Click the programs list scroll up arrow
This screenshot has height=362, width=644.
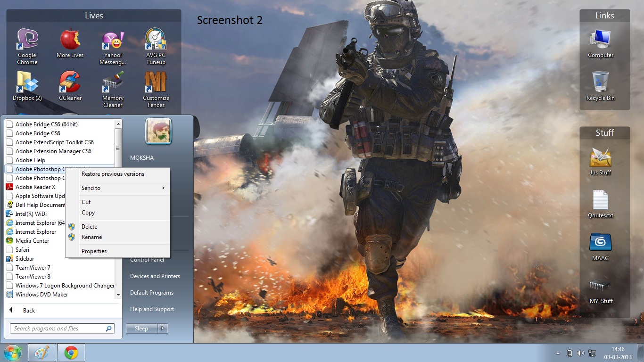pos(118,123)
